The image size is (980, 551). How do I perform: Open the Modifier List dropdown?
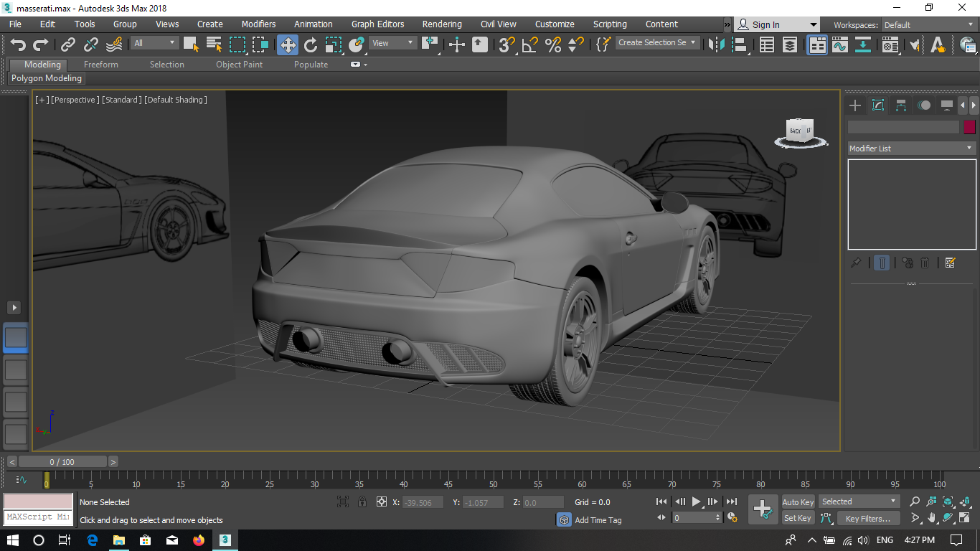(911, 149)
